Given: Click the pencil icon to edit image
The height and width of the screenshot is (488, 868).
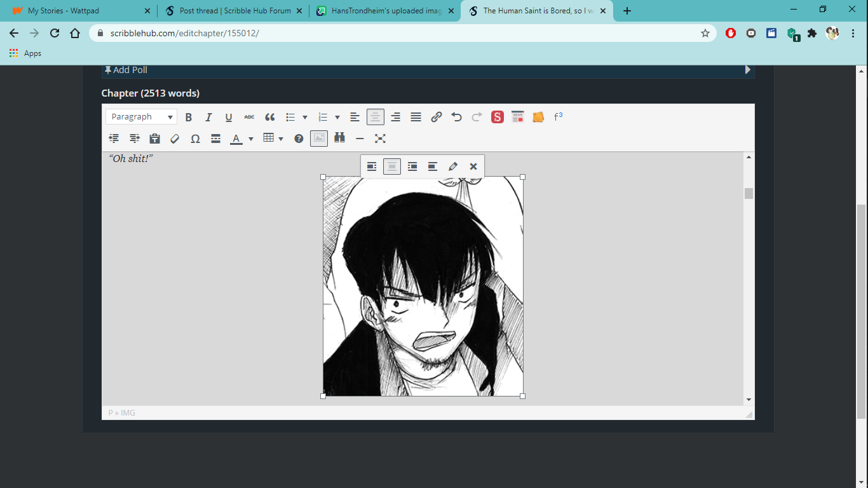Looking at the screenshot, I should click(x=452, y=166).
